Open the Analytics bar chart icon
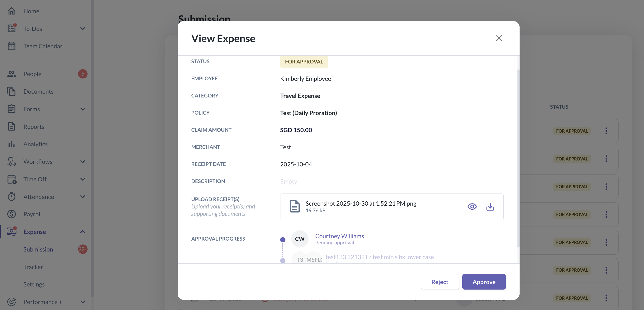 tap(11, 144)
